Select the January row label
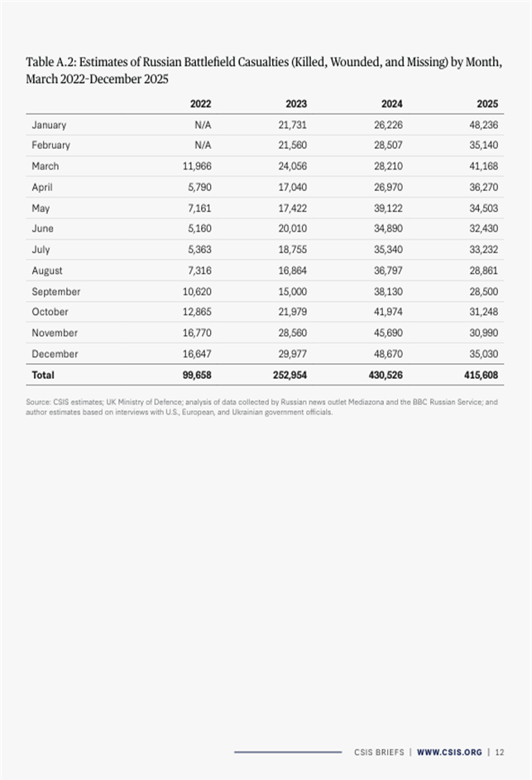This screenshot has height=780, width=532. (x=49, y=125)
